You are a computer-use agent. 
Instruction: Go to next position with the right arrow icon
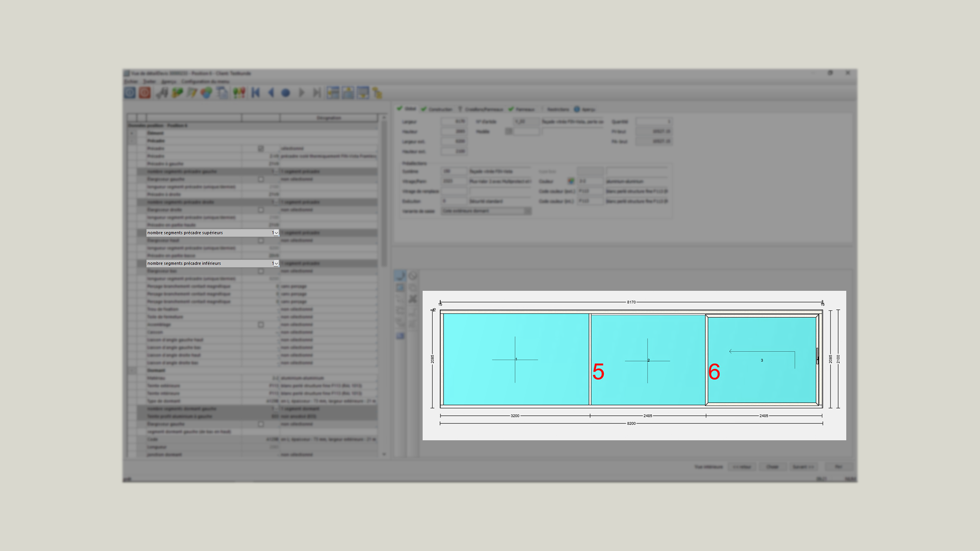[x=302, y=93]
